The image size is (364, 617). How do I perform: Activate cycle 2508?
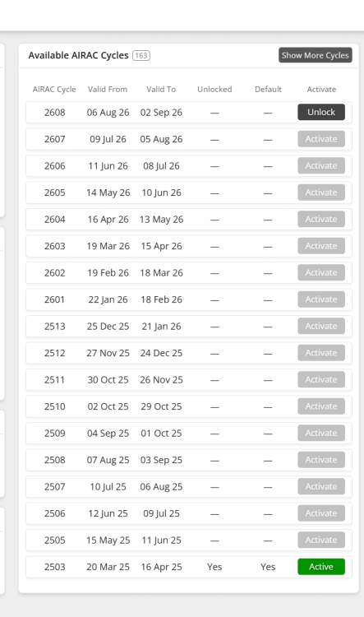(321, 460)
